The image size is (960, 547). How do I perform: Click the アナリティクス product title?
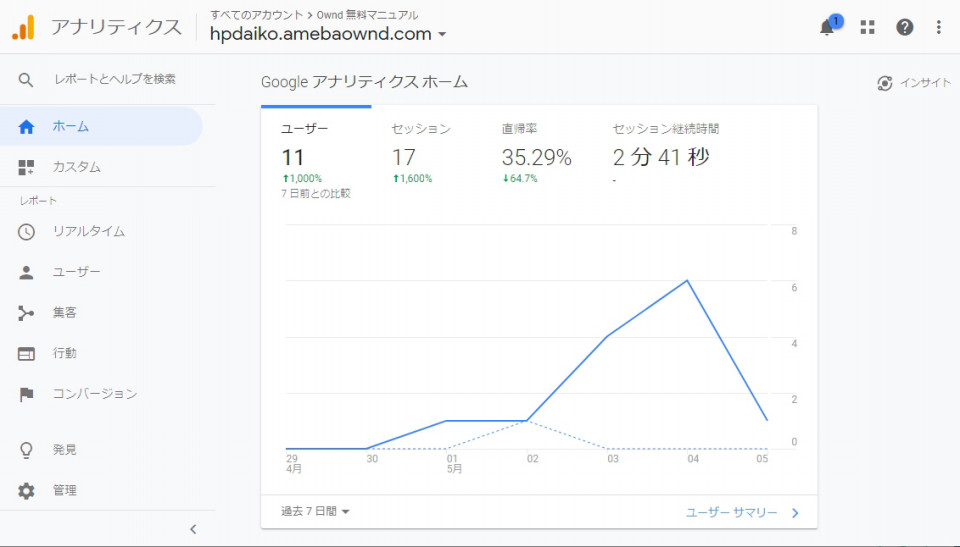tap(116, 27)
